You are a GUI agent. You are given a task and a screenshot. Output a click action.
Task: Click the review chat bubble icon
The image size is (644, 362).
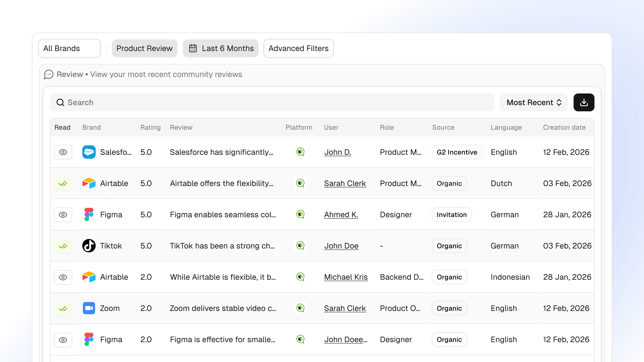(x=48, y=74)
